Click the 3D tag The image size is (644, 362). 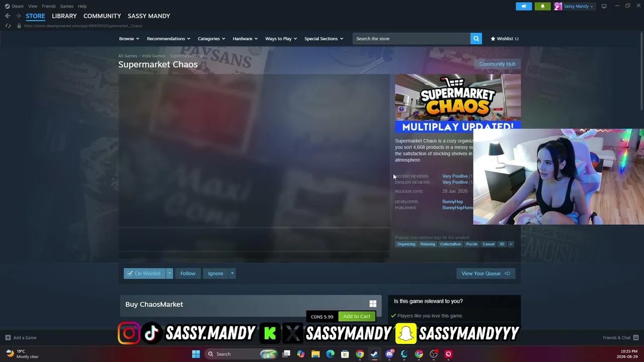[x=502, y=244]
